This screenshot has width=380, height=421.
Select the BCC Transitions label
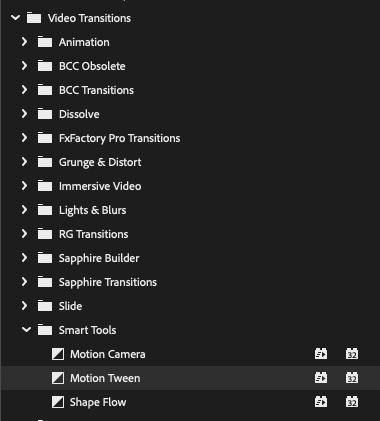pos(96,90)
